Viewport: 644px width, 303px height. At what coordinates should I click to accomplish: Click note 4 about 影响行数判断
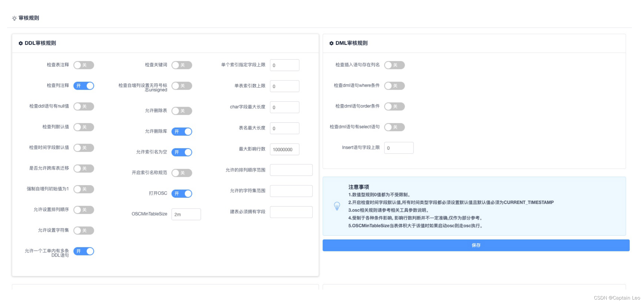coord(415,218)
